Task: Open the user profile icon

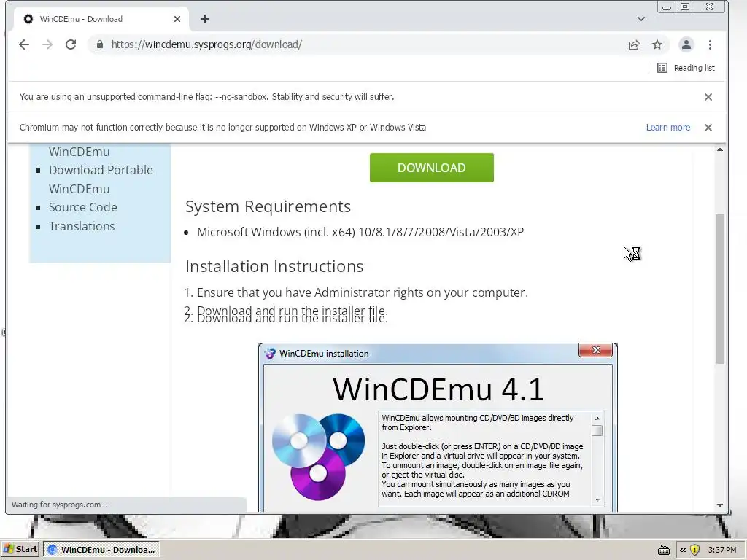Action: point(686,44)
